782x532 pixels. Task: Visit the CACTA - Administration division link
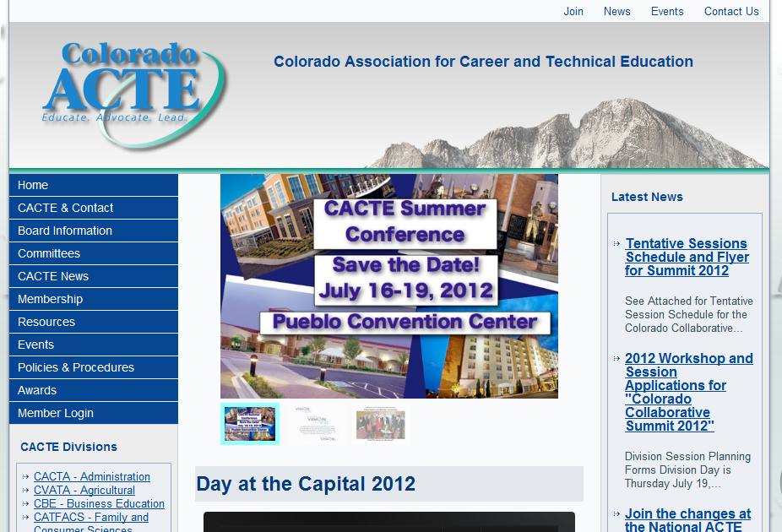[92, 476]
